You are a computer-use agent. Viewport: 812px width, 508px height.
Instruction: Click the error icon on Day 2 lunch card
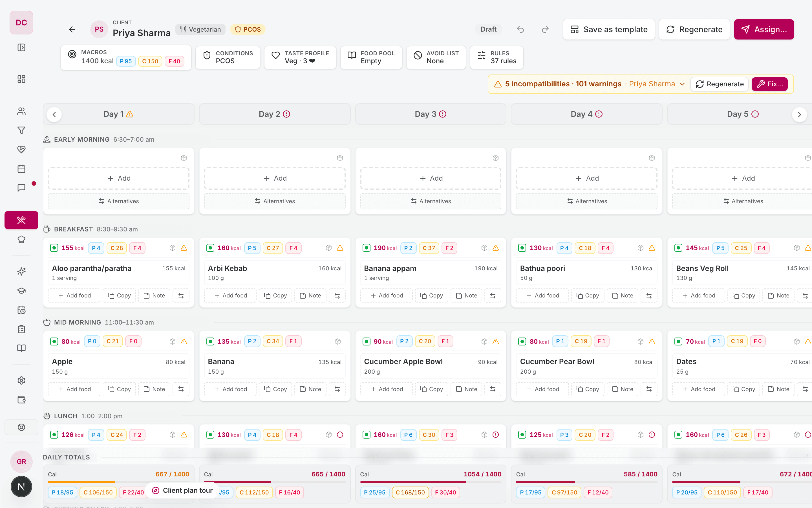340,435
